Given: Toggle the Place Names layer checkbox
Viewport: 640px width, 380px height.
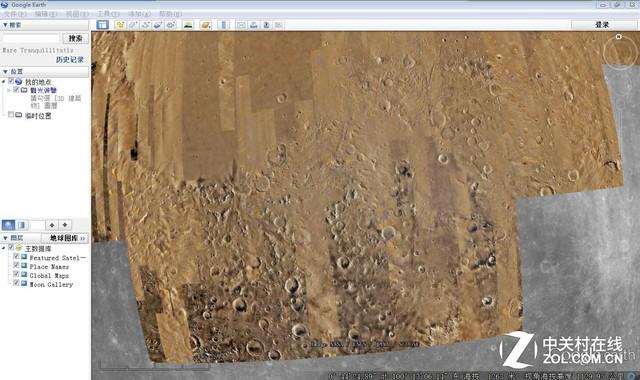Looking at the screenshot, I should click(16, 265).
